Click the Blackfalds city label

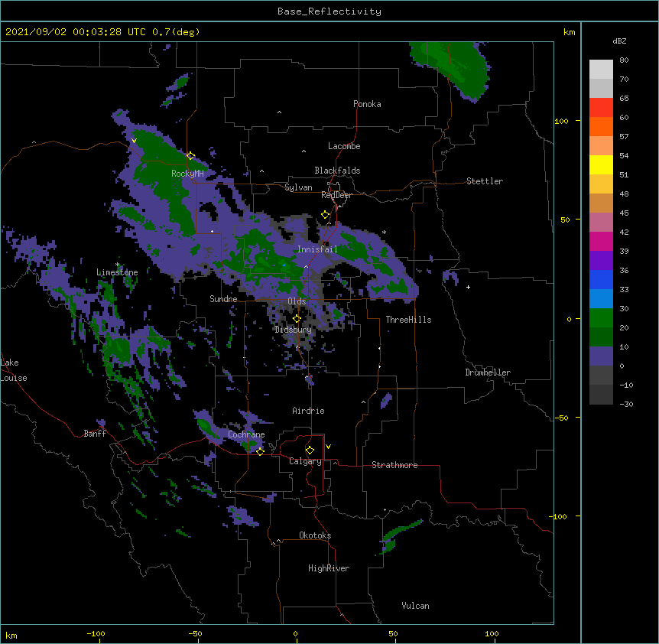(x=337, y=171)
